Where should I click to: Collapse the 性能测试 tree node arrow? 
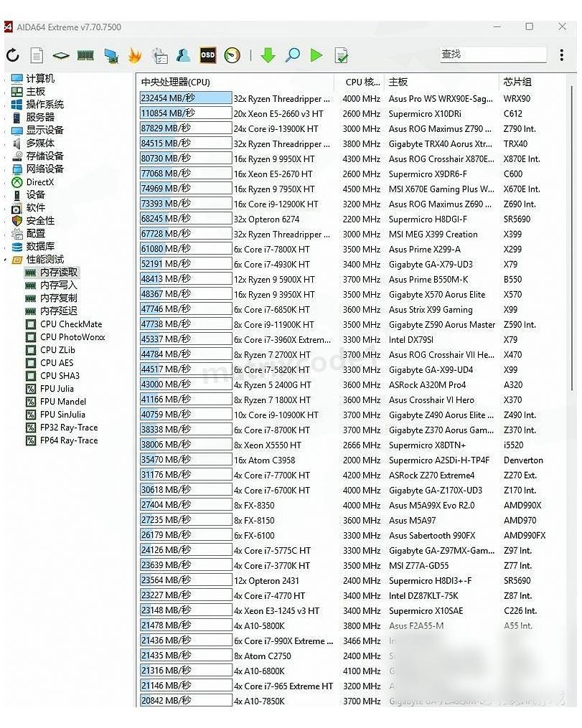pyautogui.click(x=6, y=260)
